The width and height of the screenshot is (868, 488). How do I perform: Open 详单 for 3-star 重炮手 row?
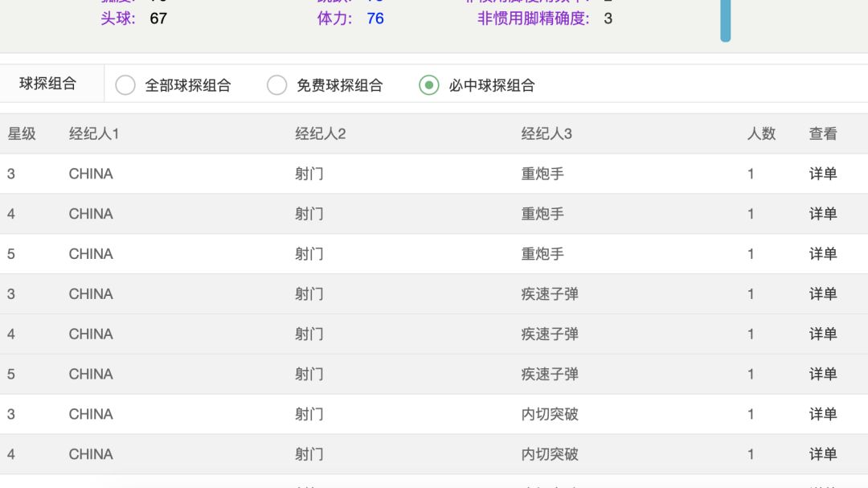coord(823,174)
